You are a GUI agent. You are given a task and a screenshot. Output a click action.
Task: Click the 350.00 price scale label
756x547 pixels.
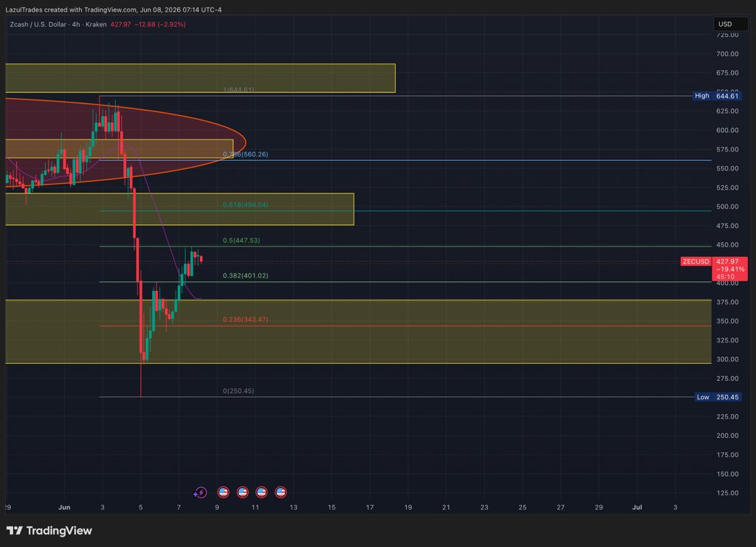click(x=727, y=321)
